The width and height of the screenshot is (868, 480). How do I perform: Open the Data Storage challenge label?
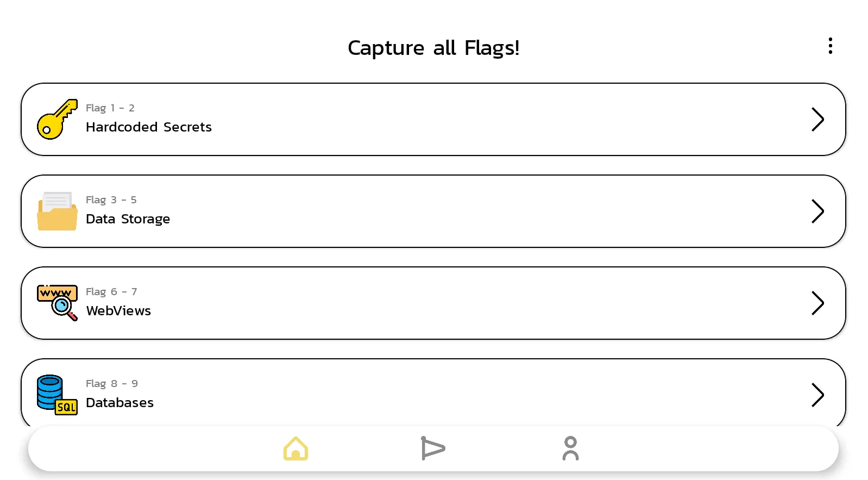tap(128, 219)
